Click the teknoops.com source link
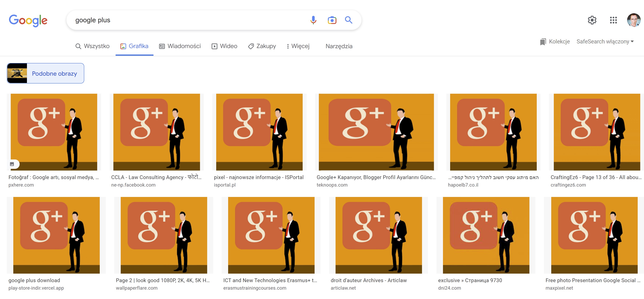644x299 pixels. coord(332,185)
